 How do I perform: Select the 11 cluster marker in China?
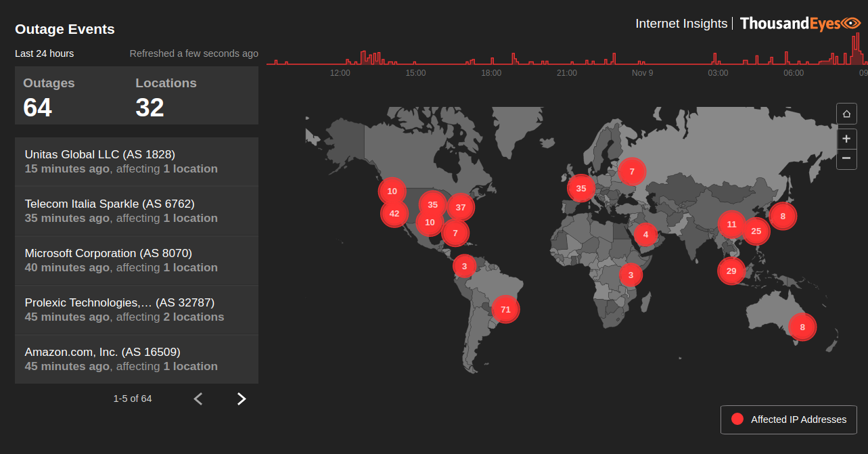732,225
